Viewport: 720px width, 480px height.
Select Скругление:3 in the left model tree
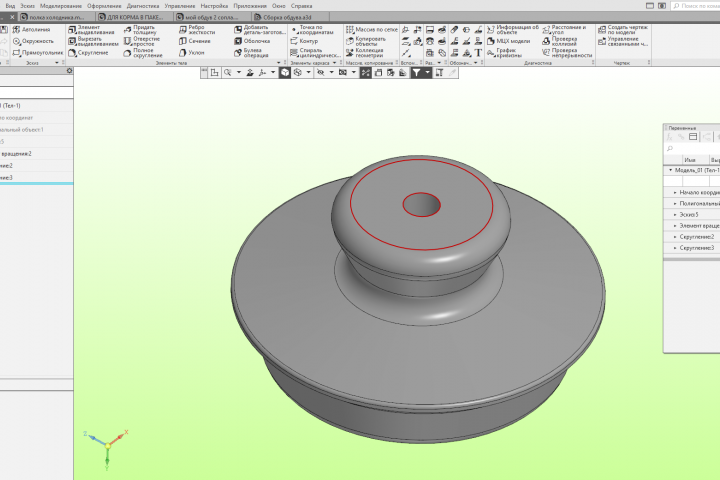[36, 177]
